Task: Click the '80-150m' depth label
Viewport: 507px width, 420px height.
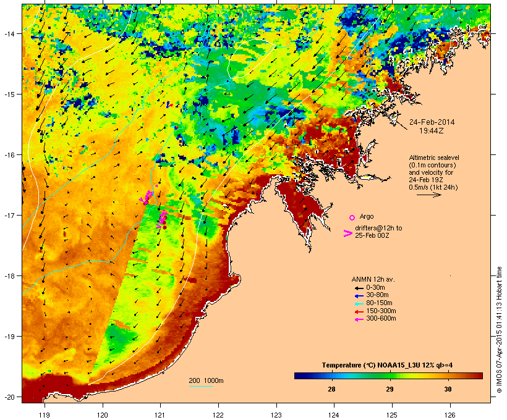Action: [x=379, y=303]
